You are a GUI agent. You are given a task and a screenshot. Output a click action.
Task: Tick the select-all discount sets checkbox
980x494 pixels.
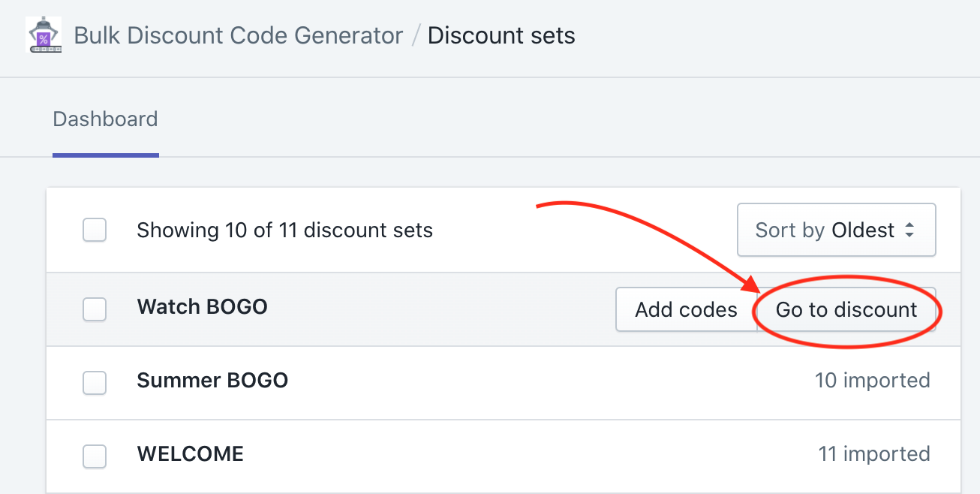95,230
